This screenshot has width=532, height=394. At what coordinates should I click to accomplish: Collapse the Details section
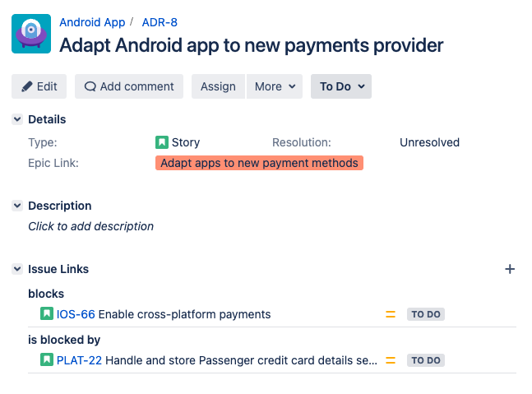tap(17, 119)
